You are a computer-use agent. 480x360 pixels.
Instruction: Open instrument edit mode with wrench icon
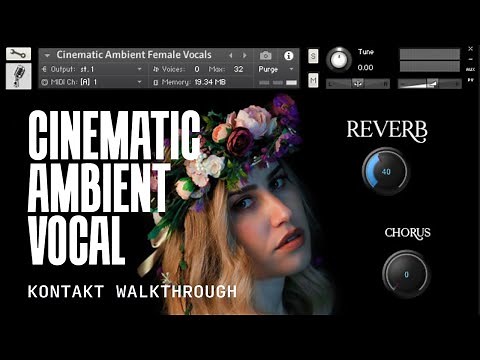(18, 54)
